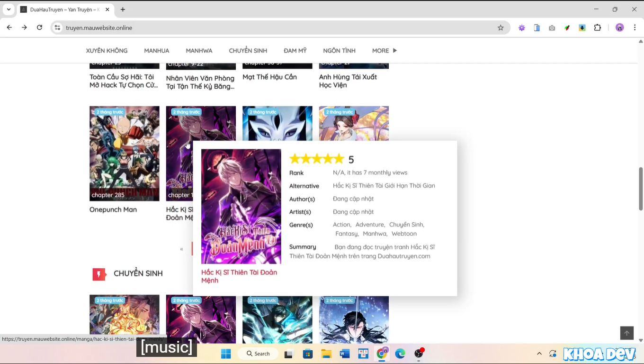Open Nhân Viên Văn Phòng manga title
The height and width of the screenshot is (364, 644).
pyautogui.click(x=200, y=82)
